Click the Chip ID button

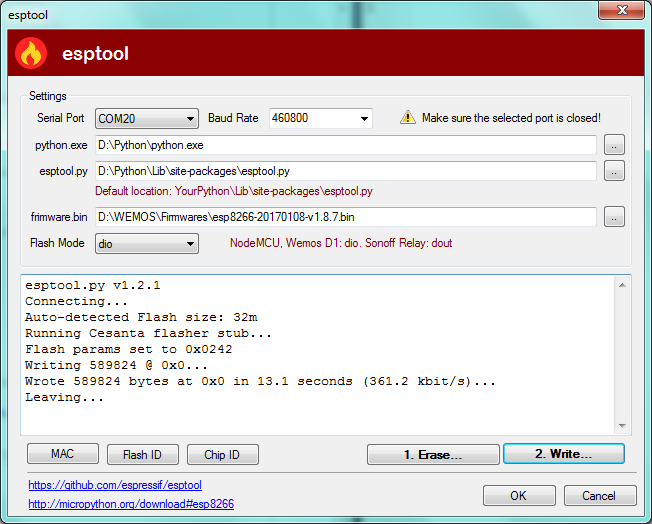(222, 455)
